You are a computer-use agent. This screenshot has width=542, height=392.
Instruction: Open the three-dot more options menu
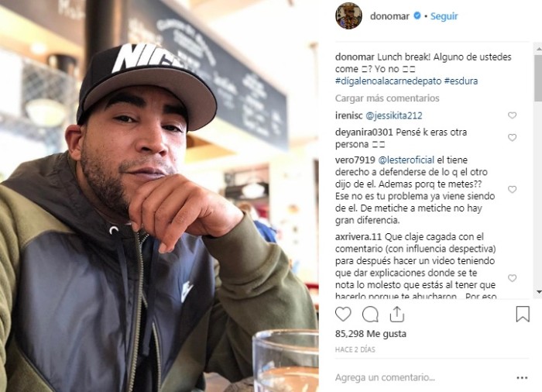tap(522, 378)
